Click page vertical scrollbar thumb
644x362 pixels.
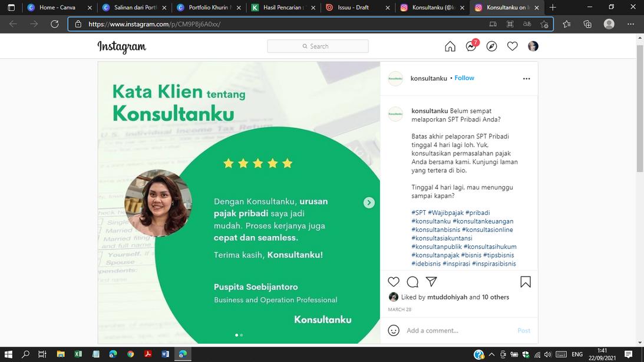click(640, 108)
